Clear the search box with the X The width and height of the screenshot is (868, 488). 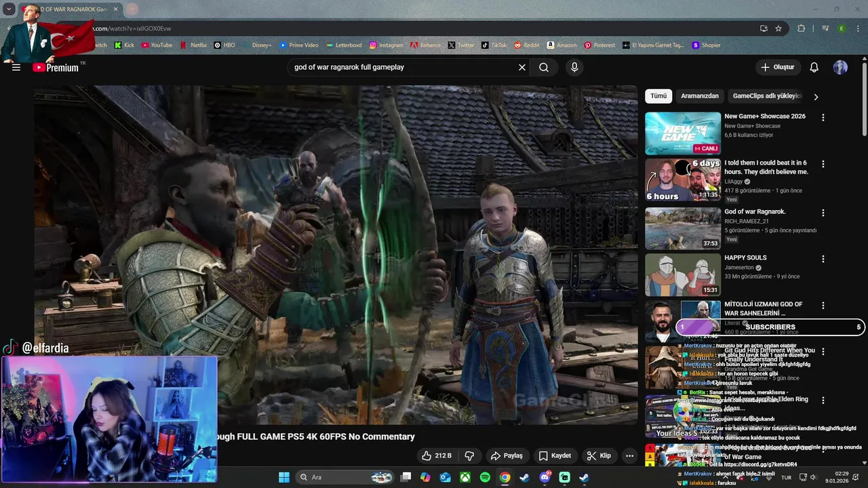tap(522, 67)
